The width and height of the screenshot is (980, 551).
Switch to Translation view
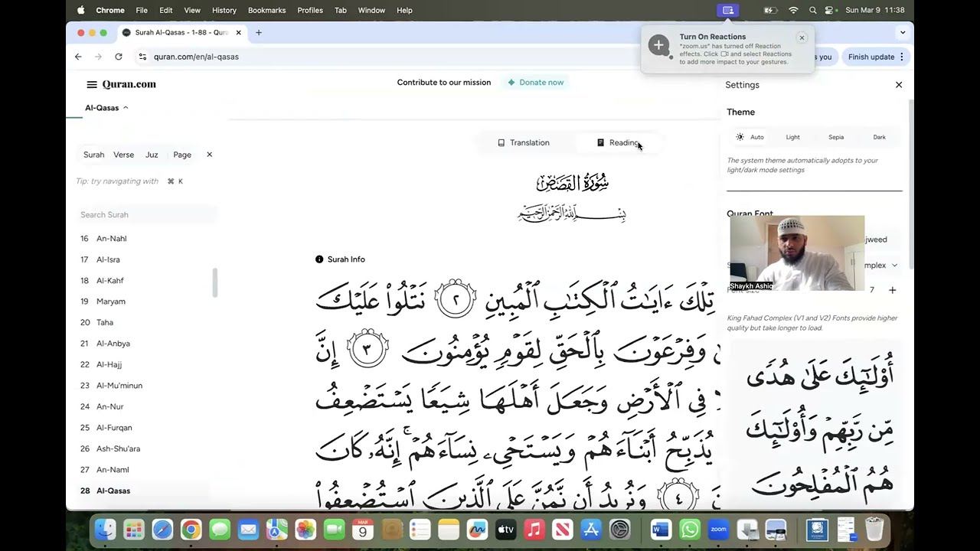(524, 143)
